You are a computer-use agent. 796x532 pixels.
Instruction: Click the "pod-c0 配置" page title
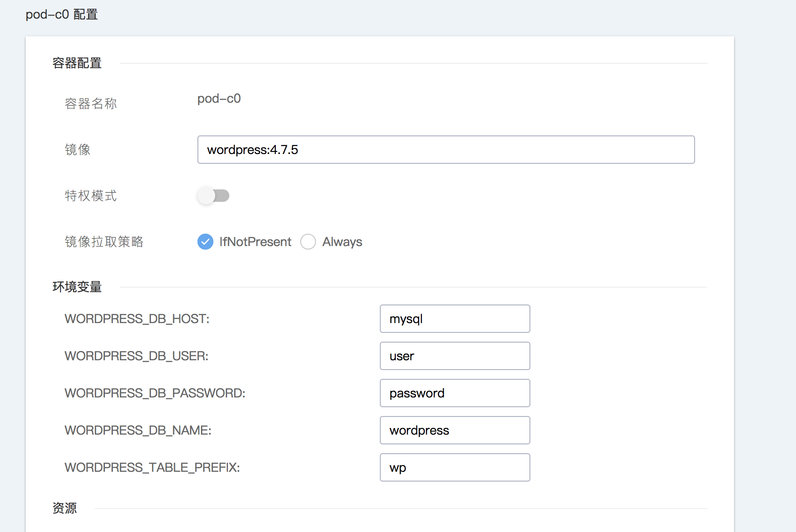62,15
